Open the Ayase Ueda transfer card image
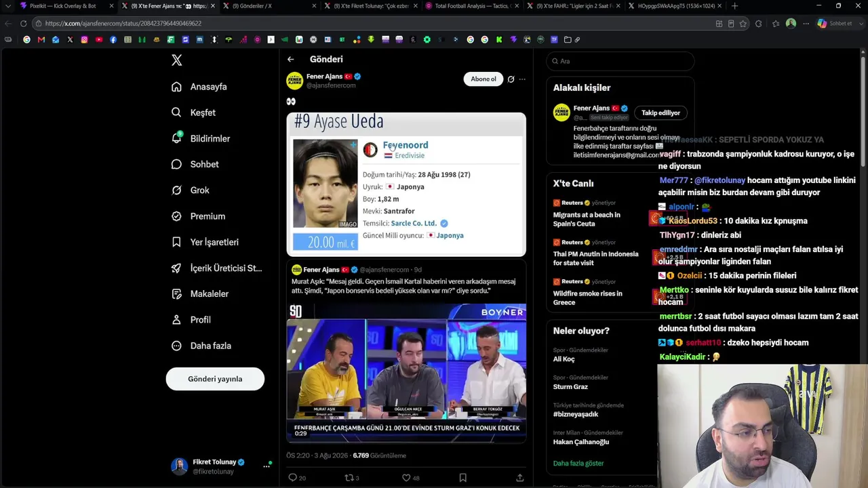This screenshot has height=488, width=868. tap(406, 184)
